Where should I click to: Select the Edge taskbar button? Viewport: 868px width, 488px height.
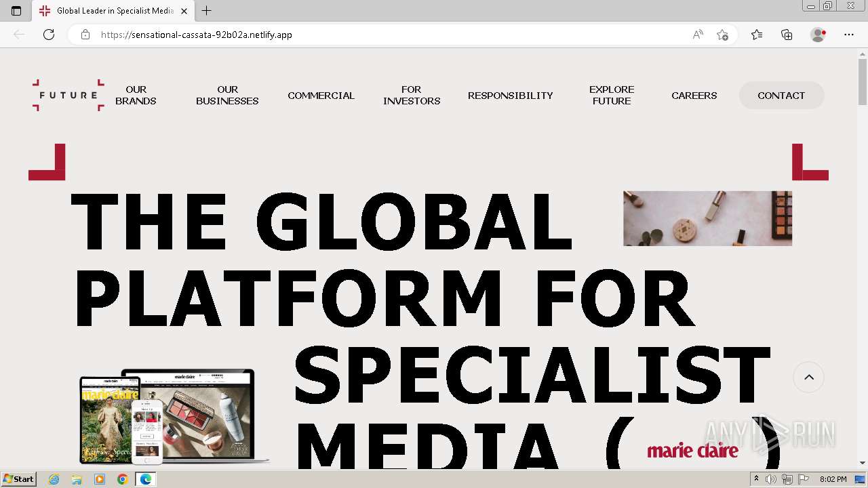click(x=146, y=479)
